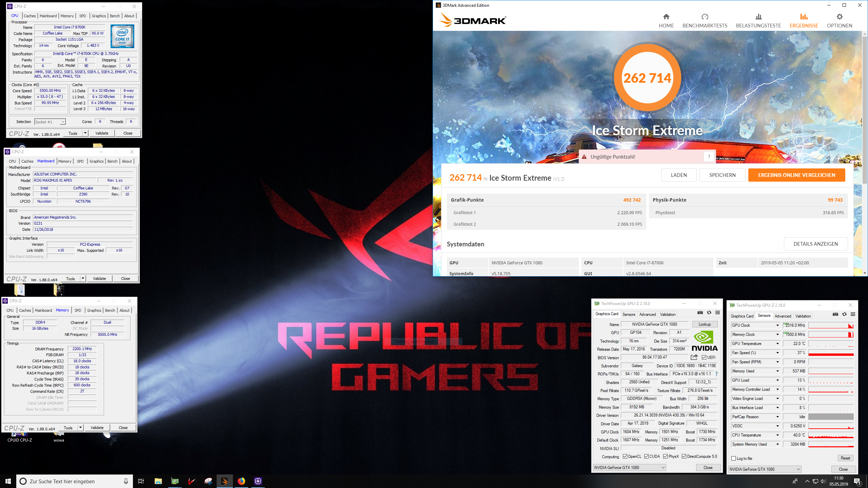Switch to Caches tab in CPU-Z CPU window
The width and height of the screenshot is (868, 488).
pyautogui.click(x=30, y=16)
